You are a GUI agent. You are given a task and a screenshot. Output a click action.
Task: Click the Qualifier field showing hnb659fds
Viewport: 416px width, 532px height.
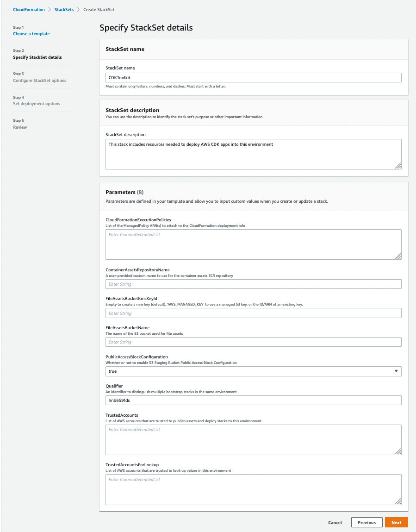[253, 400]
